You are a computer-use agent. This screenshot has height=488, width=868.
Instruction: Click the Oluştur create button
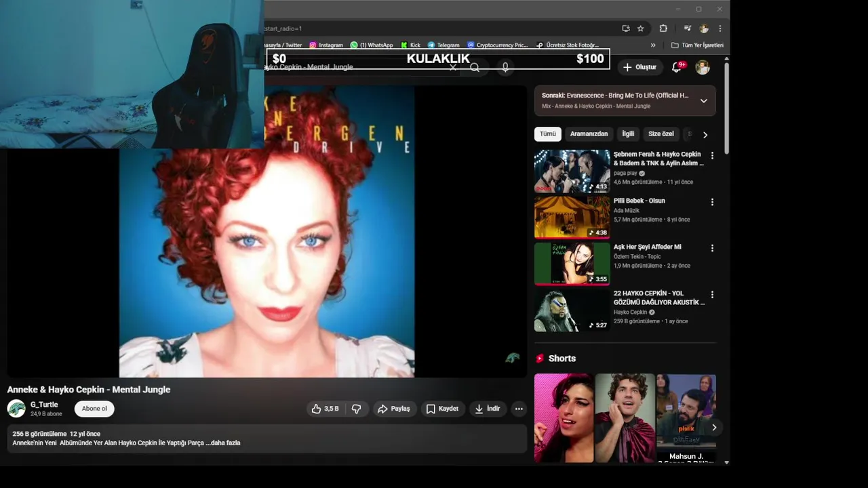tap(639, 67)
